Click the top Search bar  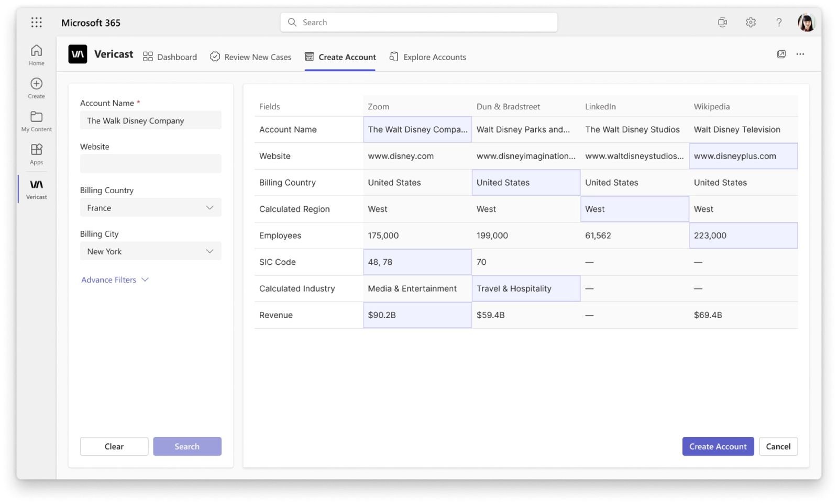click(x=418, y=23)
